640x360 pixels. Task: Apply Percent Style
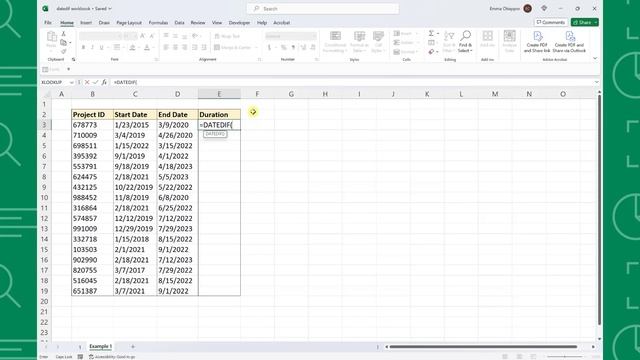[x=284, y=48]
